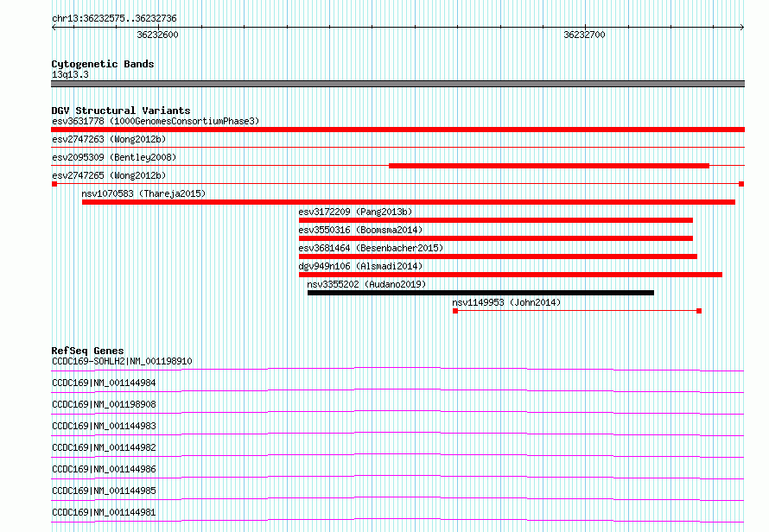The width and height of the screenshot is (769, 532).
Task: Click the nsv1070583 red variant bar
Action: pyautogui.click(x=409, y=202)
